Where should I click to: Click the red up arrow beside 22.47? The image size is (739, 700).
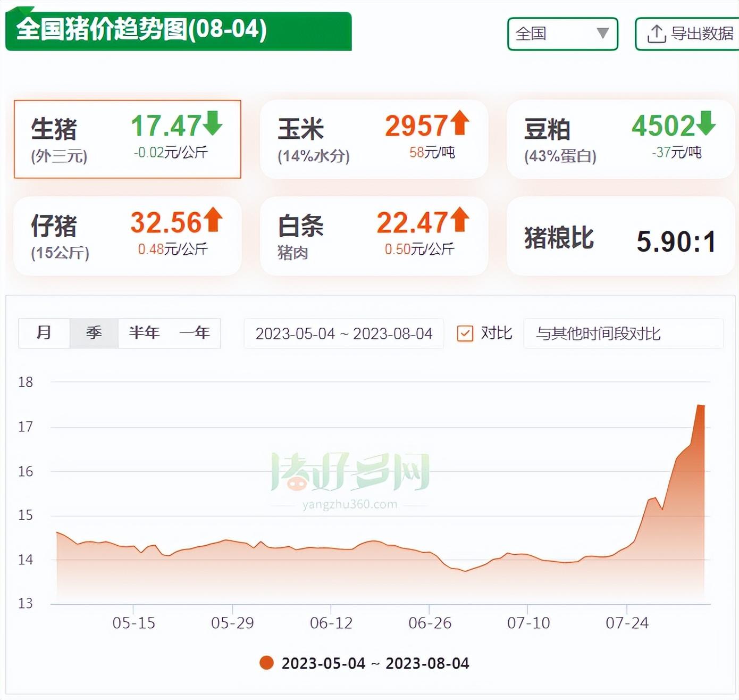click(x=460, y=220)
